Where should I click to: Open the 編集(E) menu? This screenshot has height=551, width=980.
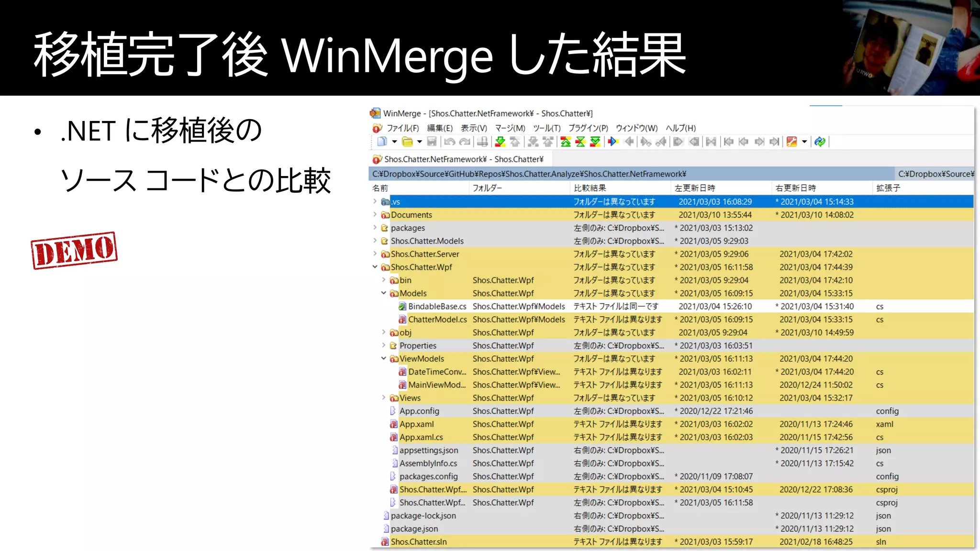click(x=440, y=128)
